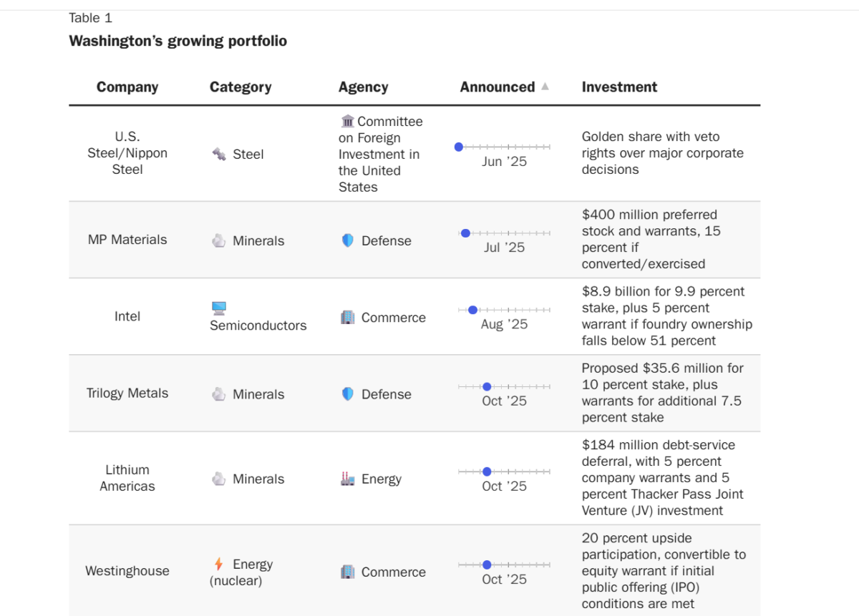Sort table by Agency column header
The width and height of the screenshot is (859, 616).
[x=363, y=87]
